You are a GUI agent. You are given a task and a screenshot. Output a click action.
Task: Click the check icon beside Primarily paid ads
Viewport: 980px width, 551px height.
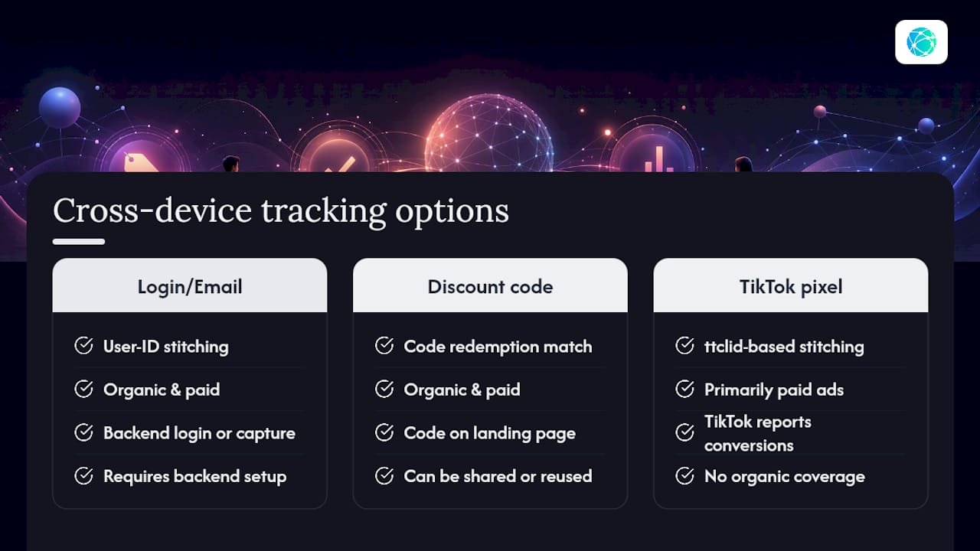684,390
